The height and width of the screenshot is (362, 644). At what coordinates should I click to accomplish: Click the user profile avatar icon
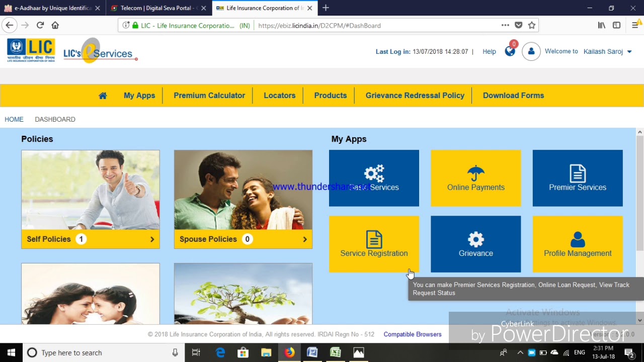point(531,51)
